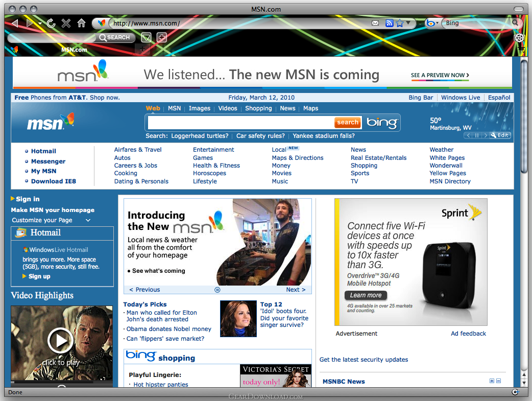Click the status bar icon at bottom right

click(515, 392)
